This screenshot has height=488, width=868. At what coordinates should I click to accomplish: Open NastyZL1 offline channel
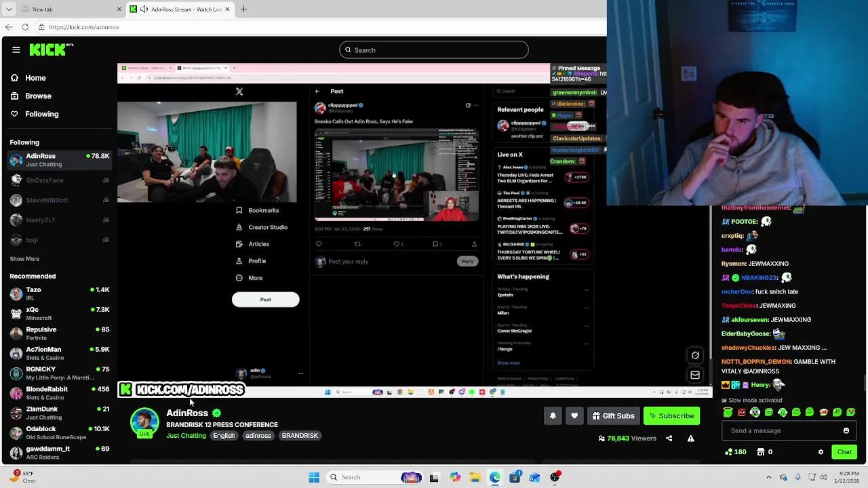pos(59,220)
